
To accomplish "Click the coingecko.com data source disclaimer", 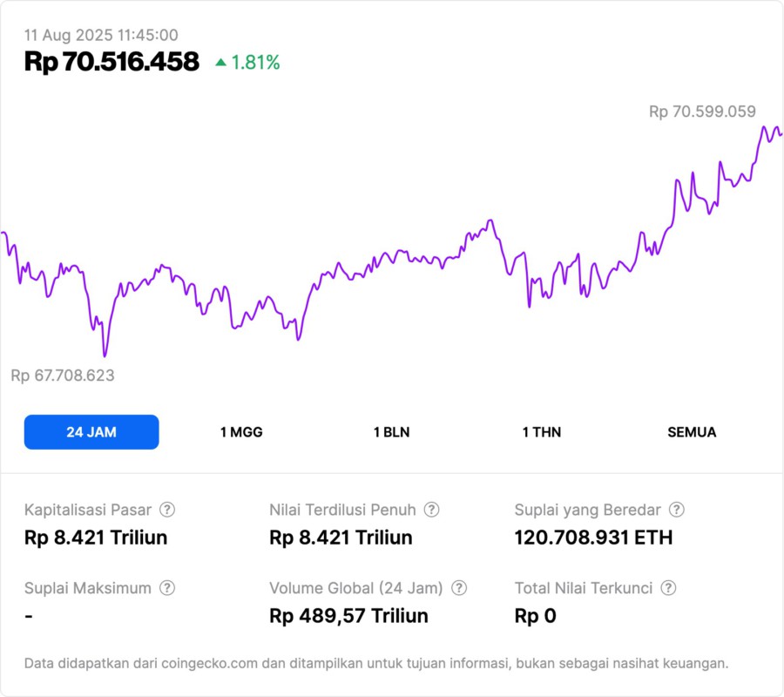I will coord(376,663).
